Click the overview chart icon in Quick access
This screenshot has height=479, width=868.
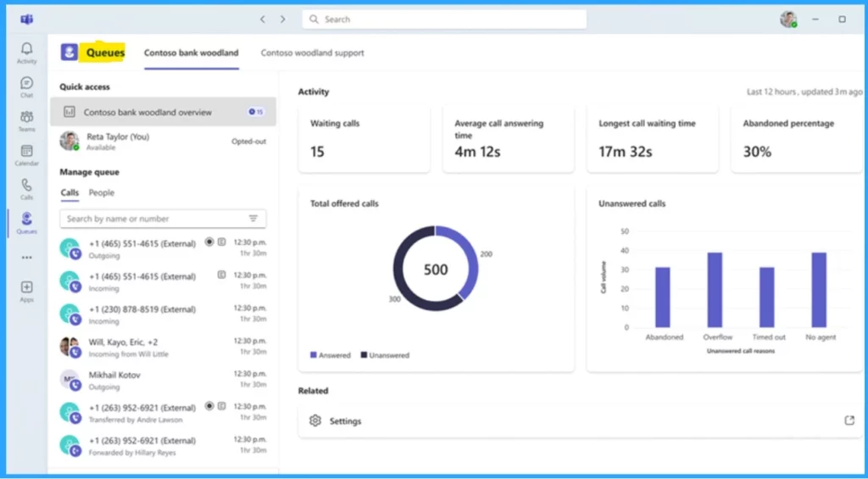(70, 112)
